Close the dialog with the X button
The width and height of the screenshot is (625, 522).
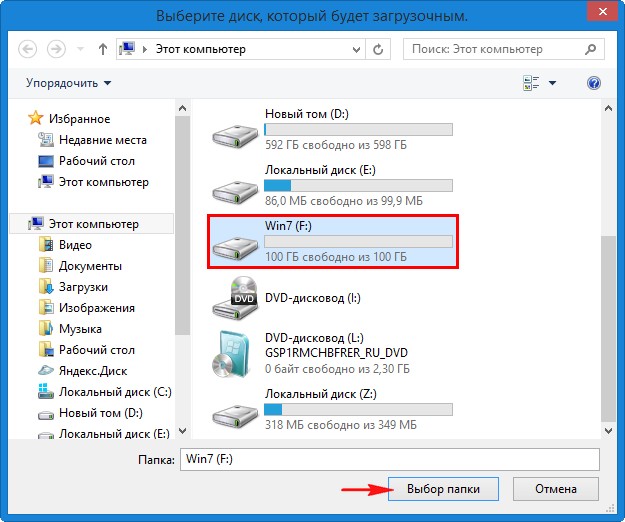(x=603, y=12)
